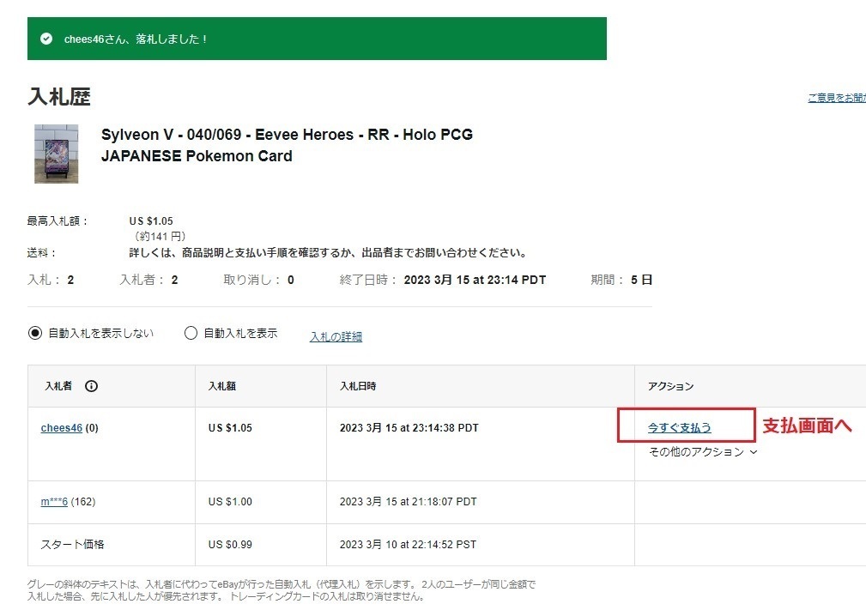This screenshot has height=616, width=866.
Task: Click the ご意見をお聞かせ feedback link
Action: 836,98
